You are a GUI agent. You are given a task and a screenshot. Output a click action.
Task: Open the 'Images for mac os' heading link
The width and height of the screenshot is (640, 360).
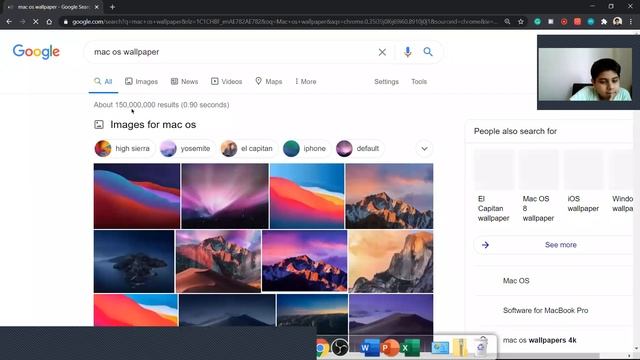[x=153, y=124]
